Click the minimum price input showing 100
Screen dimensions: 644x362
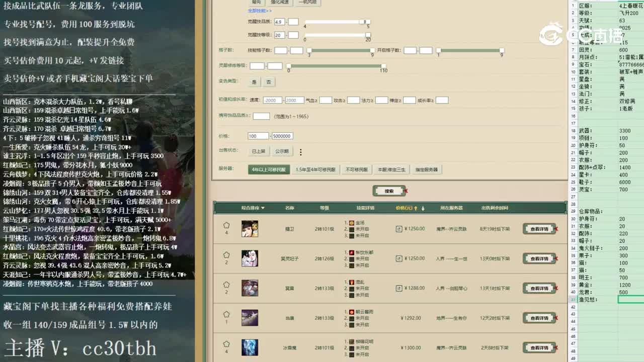[x=258, y=136]
